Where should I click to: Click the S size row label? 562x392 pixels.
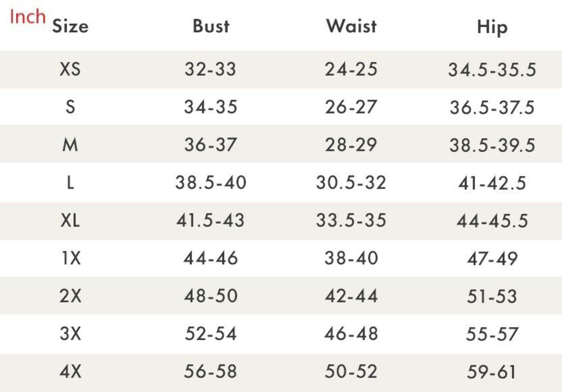click(x=70, y=107)
